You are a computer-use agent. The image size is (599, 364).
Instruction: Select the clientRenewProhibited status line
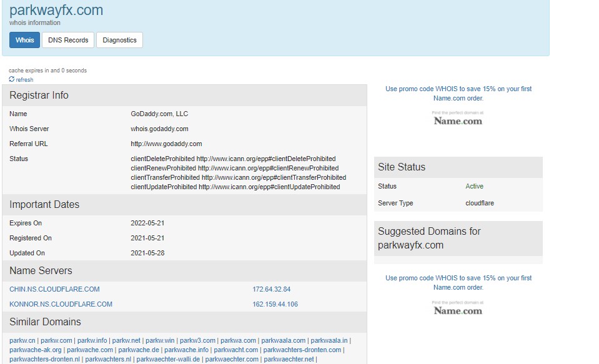click(x=235, y=168)
